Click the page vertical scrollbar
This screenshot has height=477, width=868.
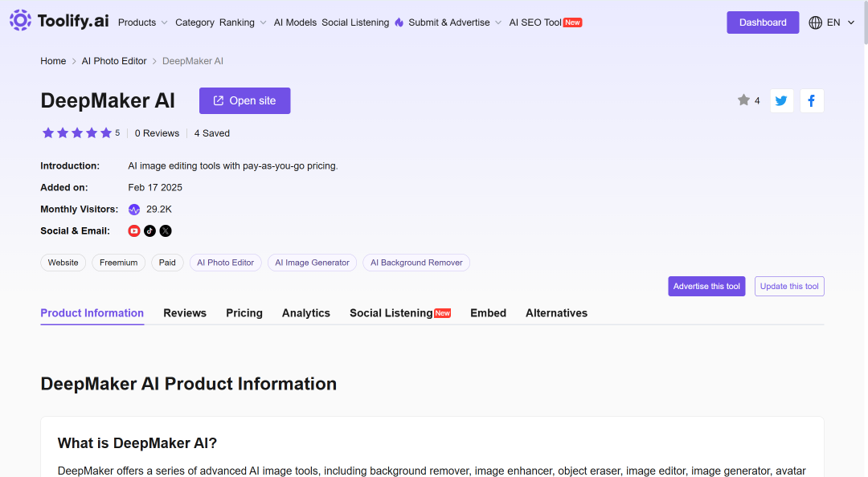pos(865,22)
